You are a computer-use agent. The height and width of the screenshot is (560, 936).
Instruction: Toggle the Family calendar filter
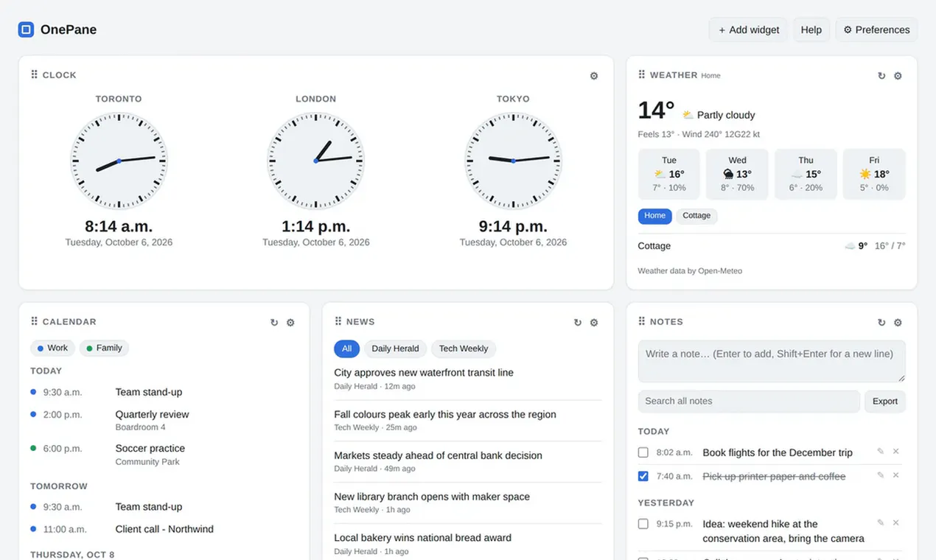coord(104,348)
